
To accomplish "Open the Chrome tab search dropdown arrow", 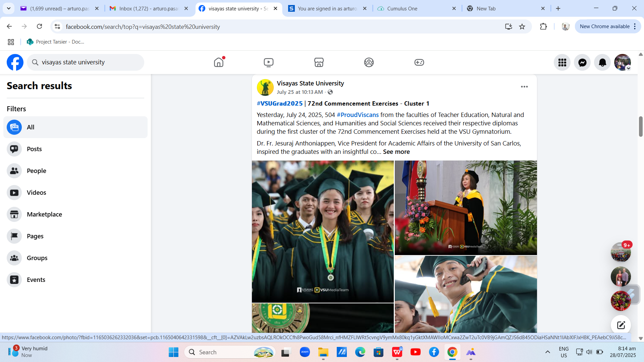I will point(9,8).
